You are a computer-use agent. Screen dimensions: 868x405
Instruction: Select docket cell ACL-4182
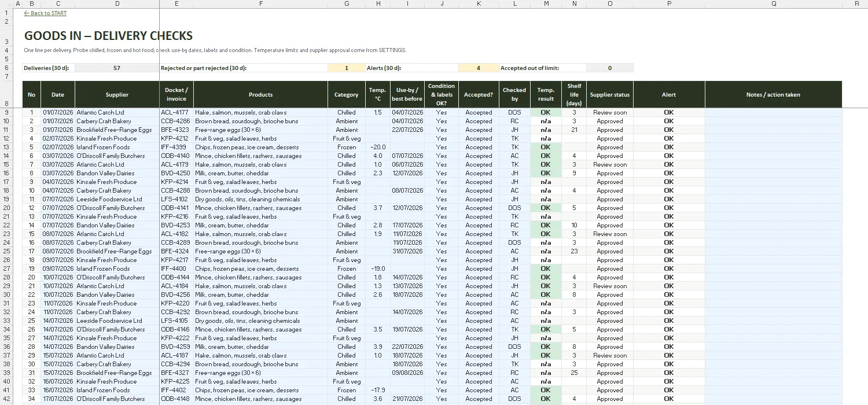pyautogui.click(x=176, y=234)
